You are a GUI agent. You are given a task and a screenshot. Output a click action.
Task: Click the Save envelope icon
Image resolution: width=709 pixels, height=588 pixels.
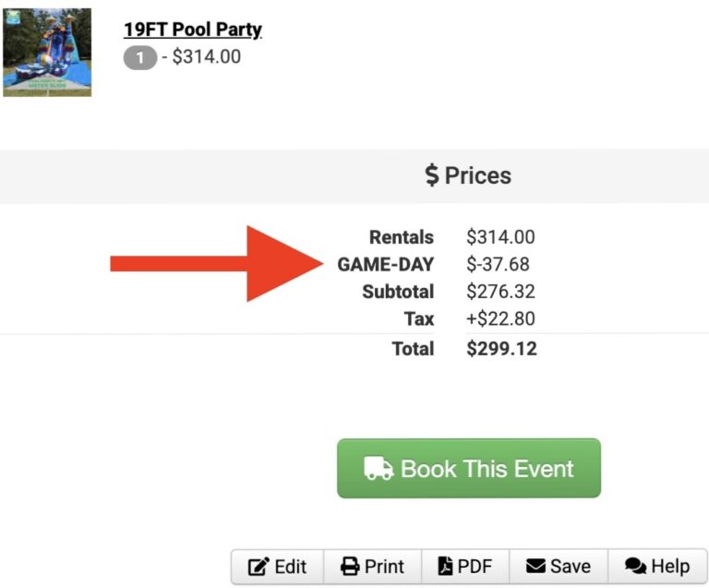(x=535, y=566)
